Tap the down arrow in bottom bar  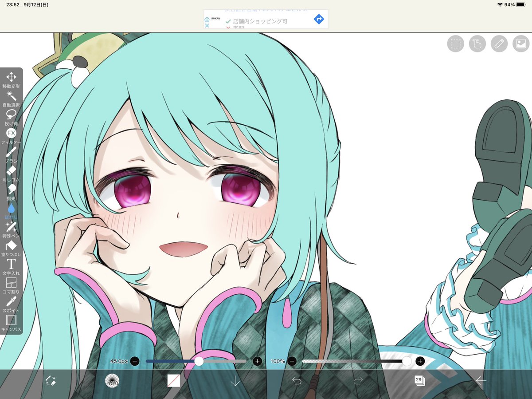[x=235, y=380]
